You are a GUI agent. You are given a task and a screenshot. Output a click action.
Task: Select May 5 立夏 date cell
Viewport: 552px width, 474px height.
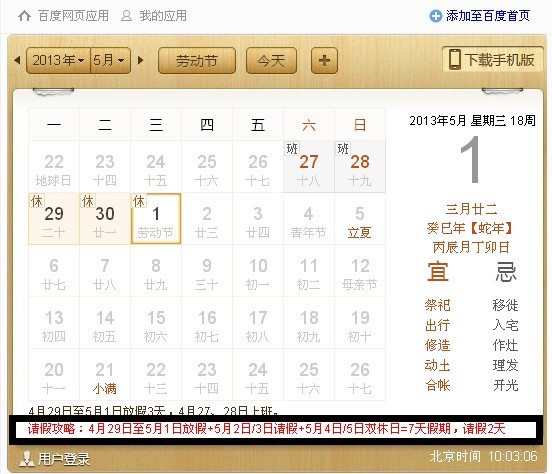point(360,219)
